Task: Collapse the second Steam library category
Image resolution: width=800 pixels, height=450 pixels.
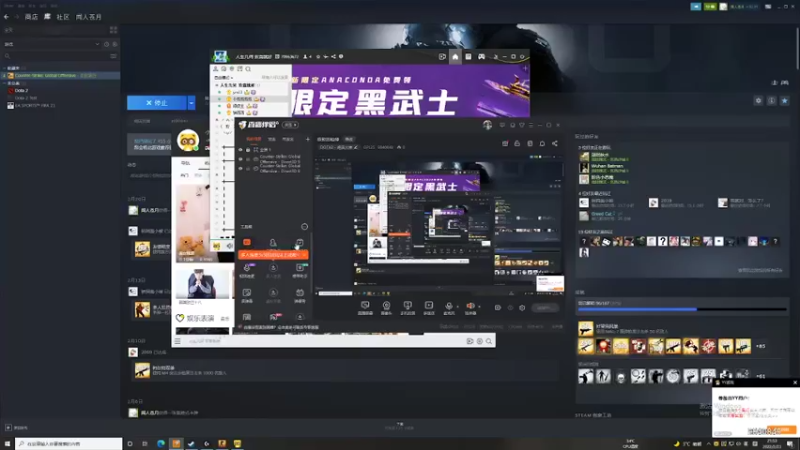Action: tap(5, 83)
